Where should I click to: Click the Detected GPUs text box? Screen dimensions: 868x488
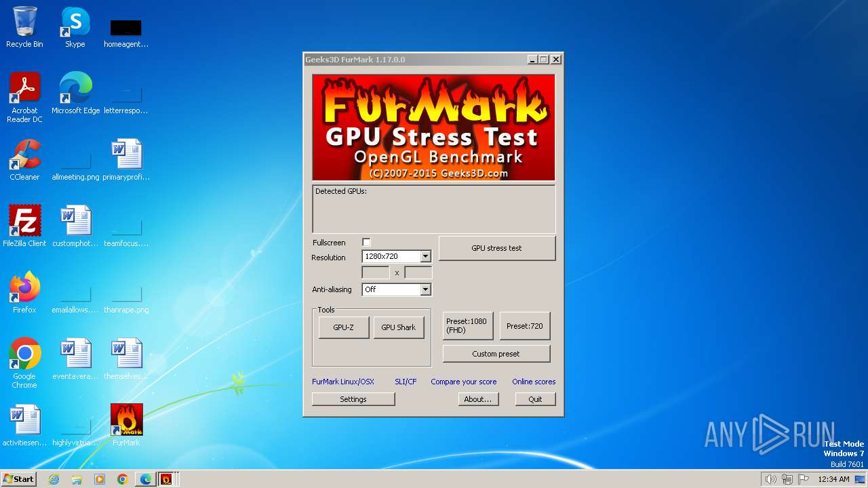pyautogui.click(x=434, y=209)
